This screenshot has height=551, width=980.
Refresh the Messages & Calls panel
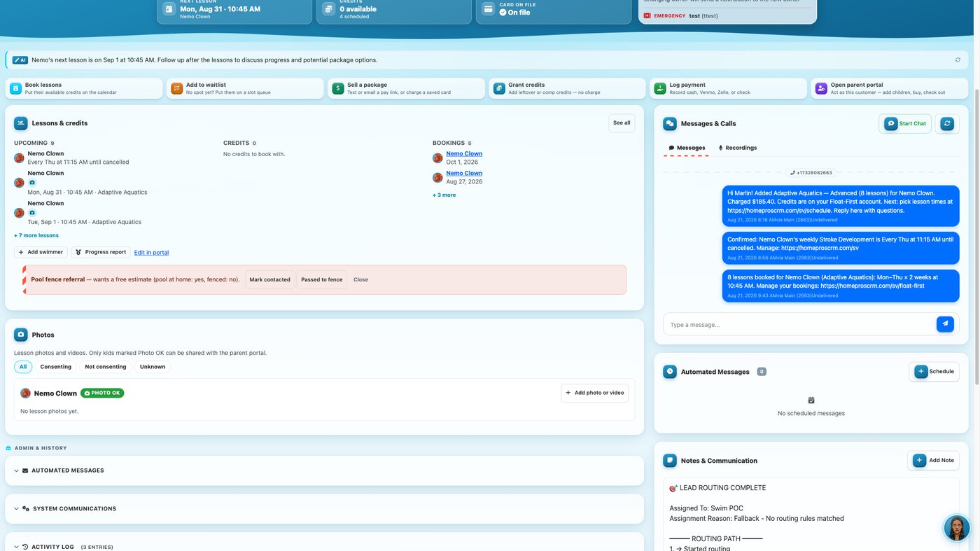tap(947, 123)
